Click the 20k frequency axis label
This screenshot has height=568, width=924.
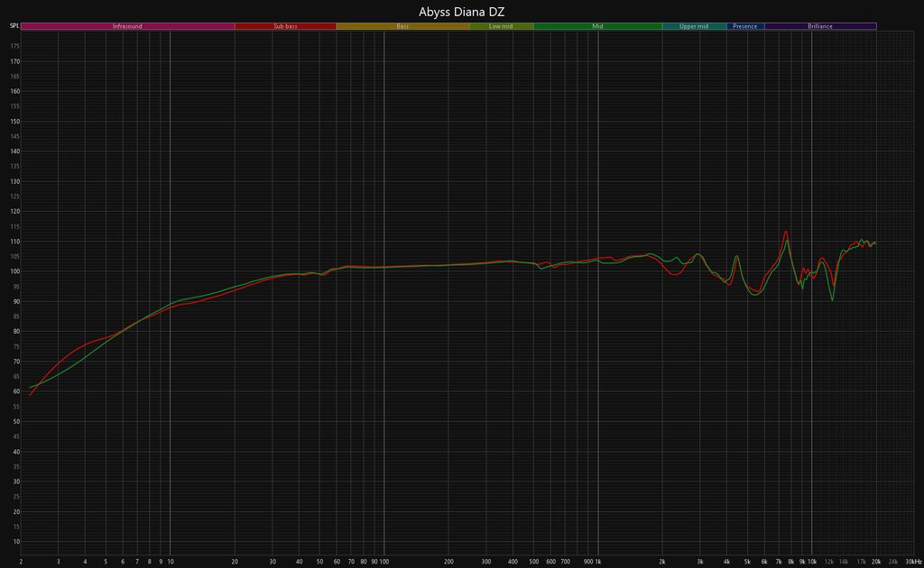[875, 561]
